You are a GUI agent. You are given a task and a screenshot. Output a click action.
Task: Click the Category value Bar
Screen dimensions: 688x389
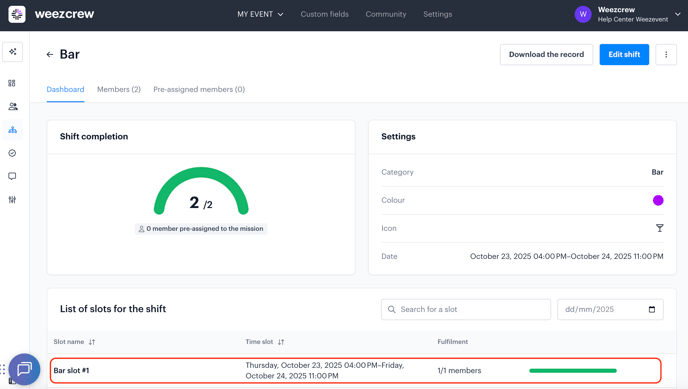(x=657, y=172)
